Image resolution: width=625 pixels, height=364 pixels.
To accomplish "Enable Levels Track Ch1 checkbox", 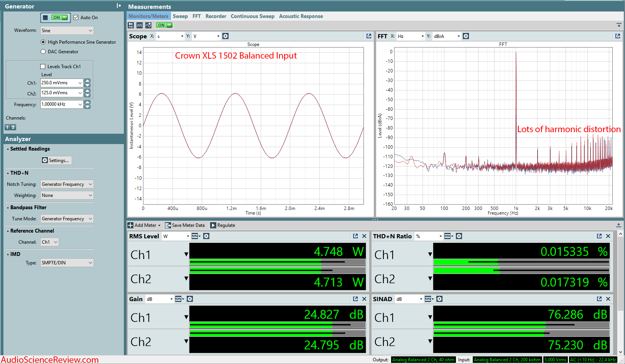I will coord(43,67).
